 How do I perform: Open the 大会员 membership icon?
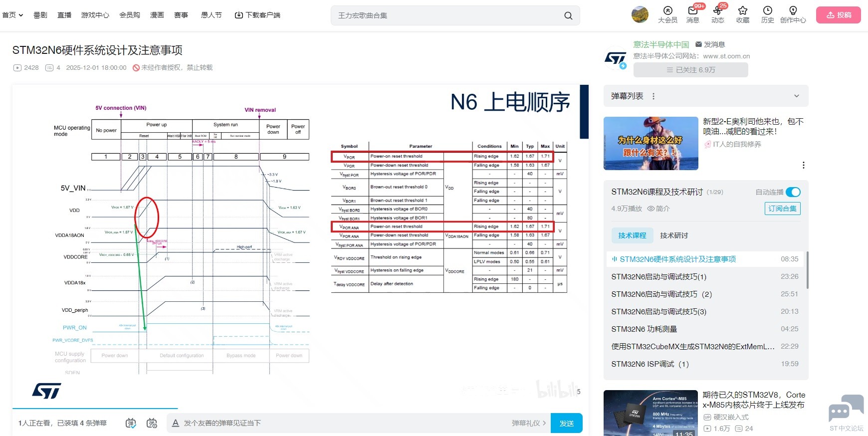pyautogui.click(x=667, y=11)
